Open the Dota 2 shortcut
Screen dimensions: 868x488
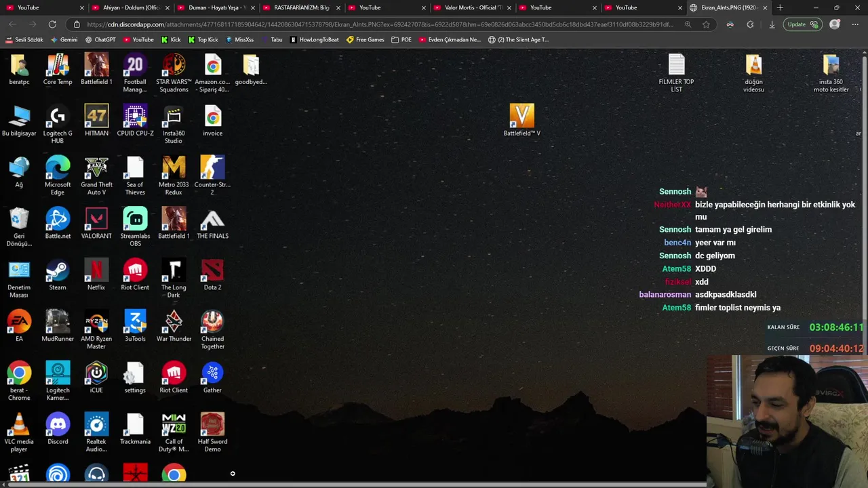(212, 275)
